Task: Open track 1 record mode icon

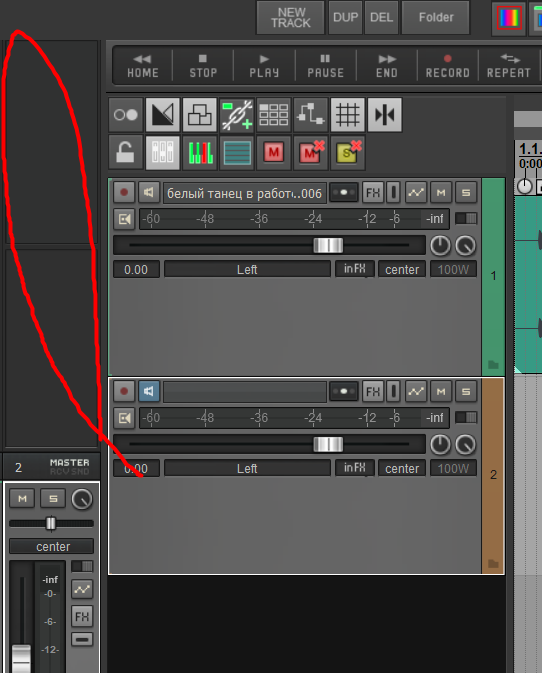Action: pyautogui.click(x=124, y=219)
